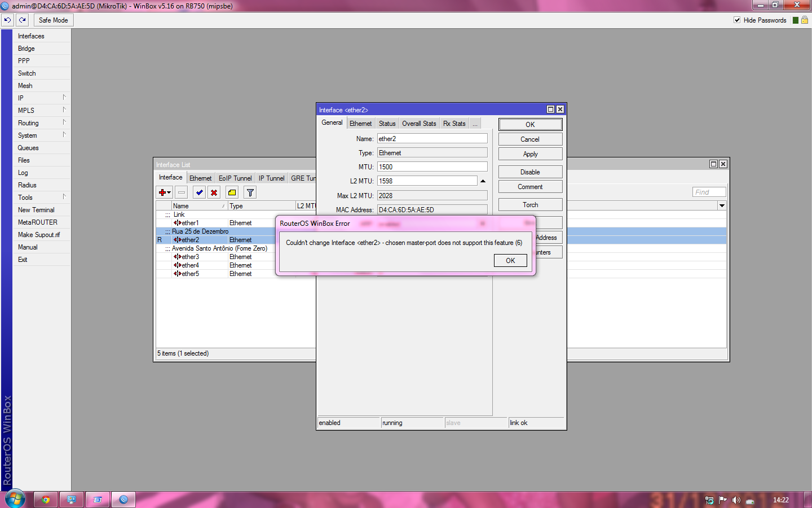Click the Disable button in ether2 dialog
812x508 pixels.
tap(530, 172)
